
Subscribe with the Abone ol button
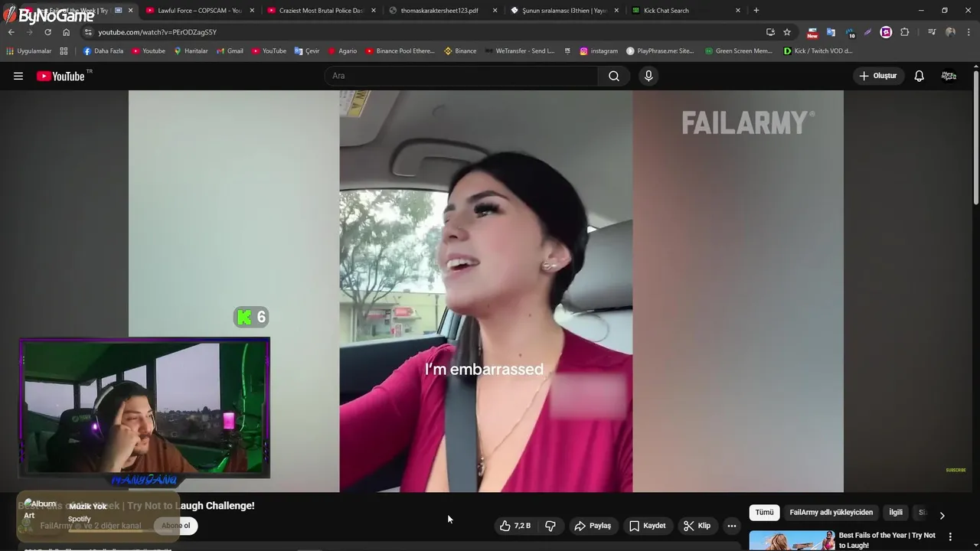[x=176, y=526]
